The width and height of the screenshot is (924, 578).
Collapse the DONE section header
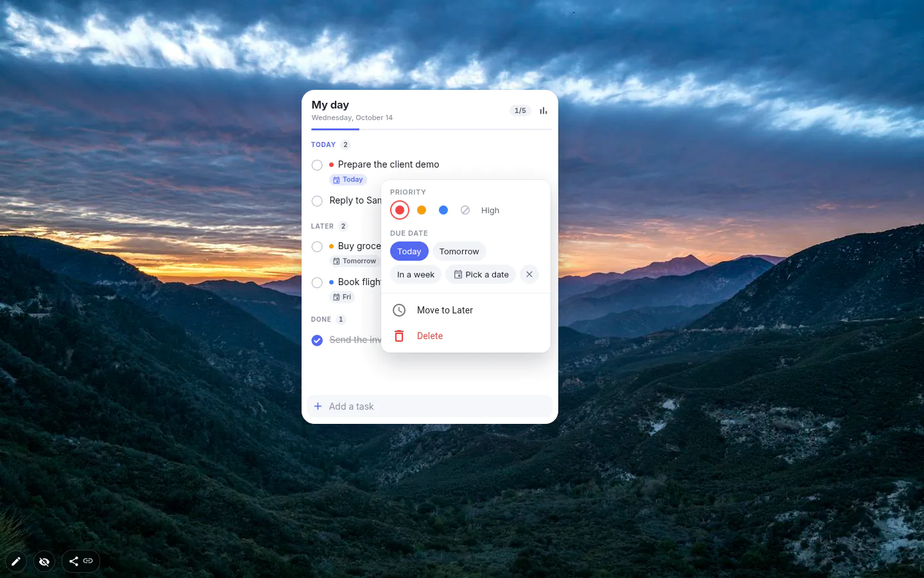point(328,319)
